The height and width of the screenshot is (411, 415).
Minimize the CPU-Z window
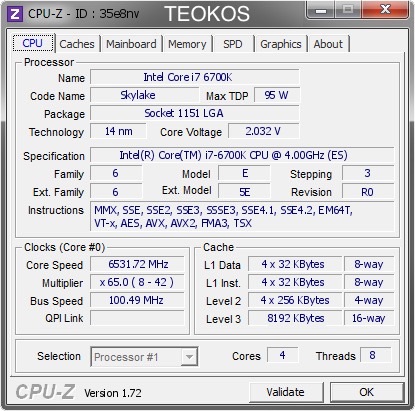coord(320,10)
